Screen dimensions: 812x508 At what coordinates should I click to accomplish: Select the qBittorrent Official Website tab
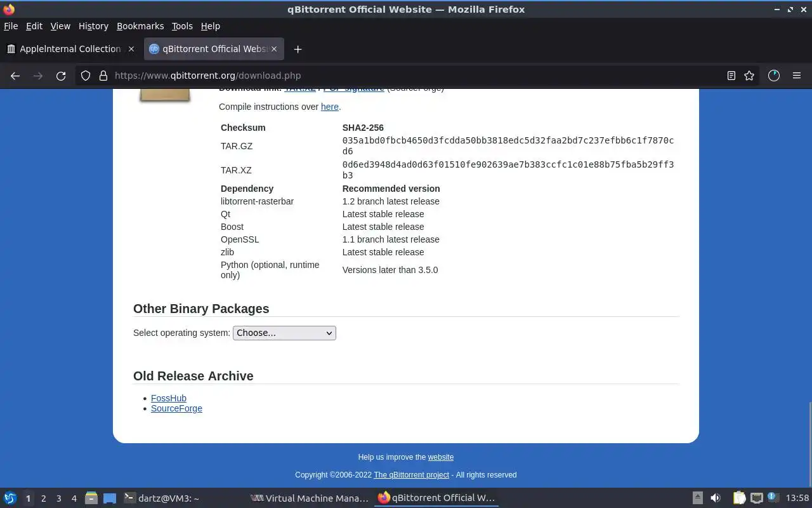click(214, 49)
